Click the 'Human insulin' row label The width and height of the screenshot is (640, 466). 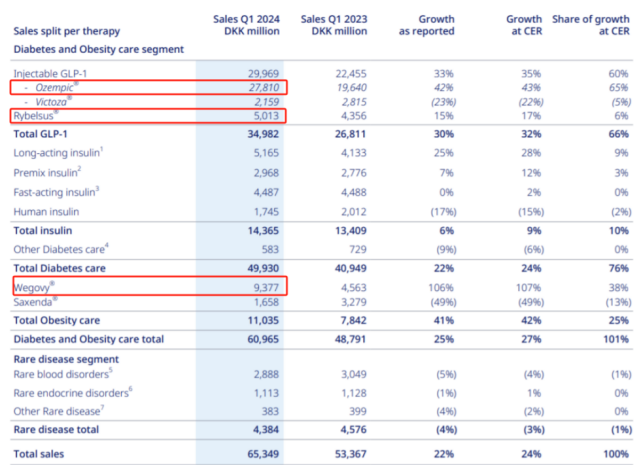[46, 212]
